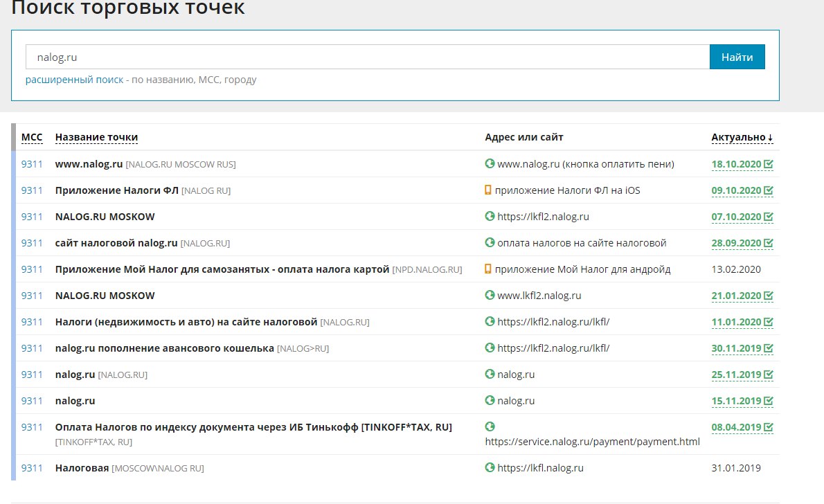
Task: Click the phone icon beside приложение Мой Налог для андройд
Action: (487, 269)
